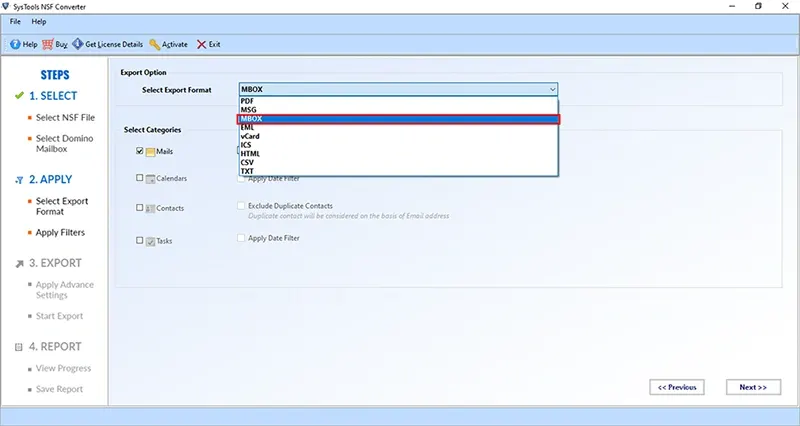Image resolution: width=800 pixels, height=426 pixels.
Task: Click the Get License Details label
Action: tap(114, 44)
